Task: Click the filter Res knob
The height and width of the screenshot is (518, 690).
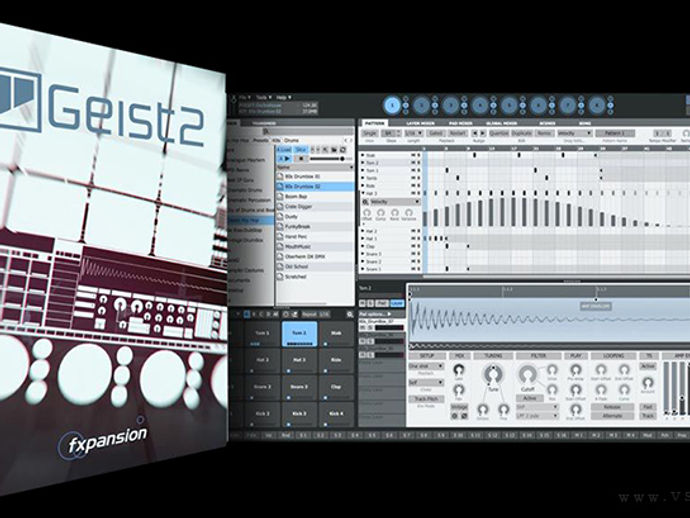Action: point(552,389)
